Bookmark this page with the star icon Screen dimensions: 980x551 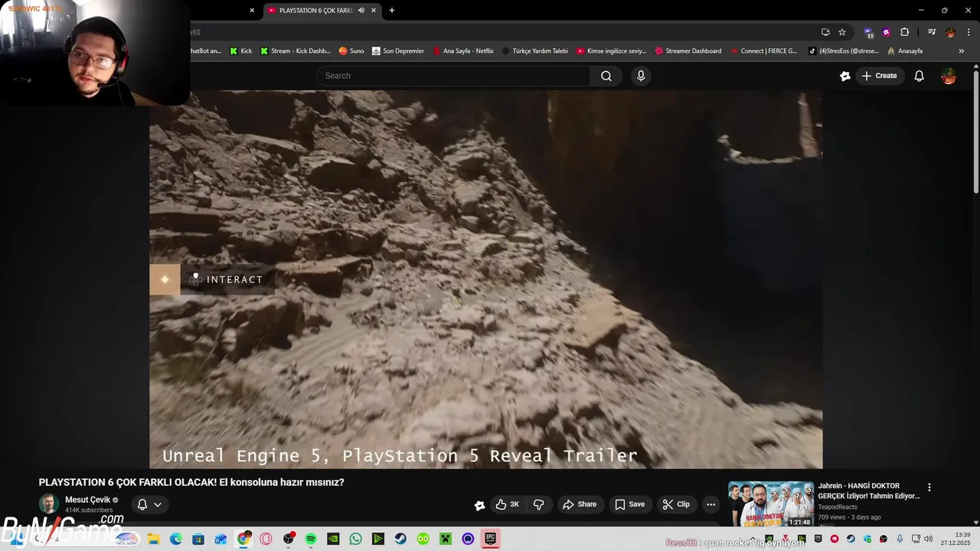tap(842, 32)
